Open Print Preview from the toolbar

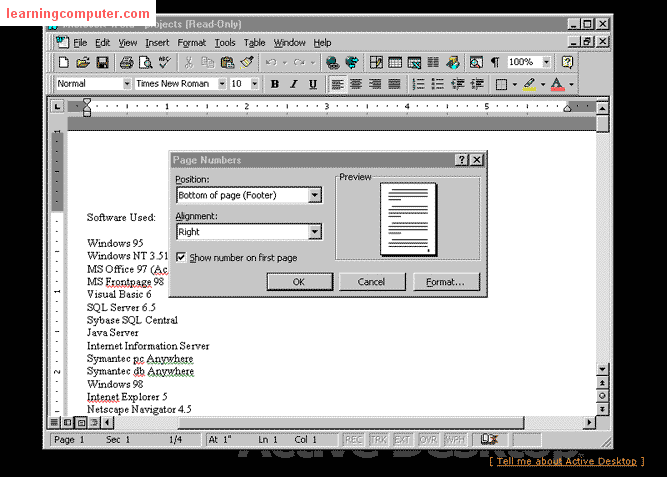click(146, 63)
